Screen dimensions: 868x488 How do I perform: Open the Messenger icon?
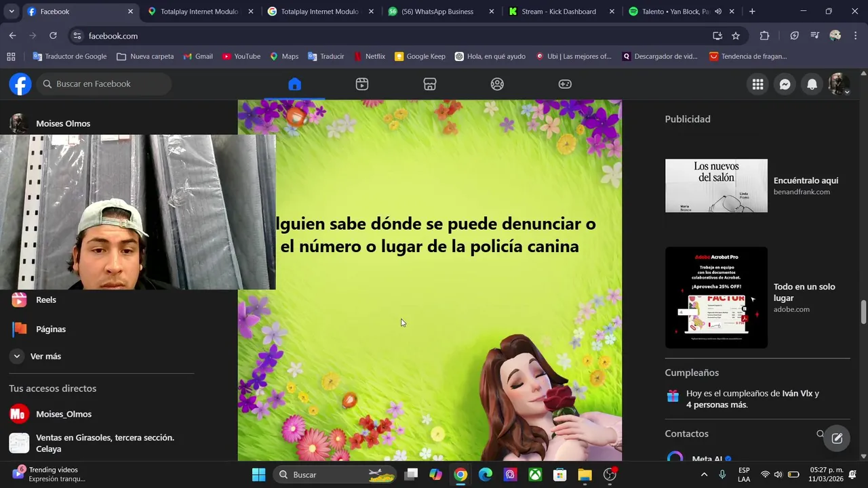click(785, 84)
